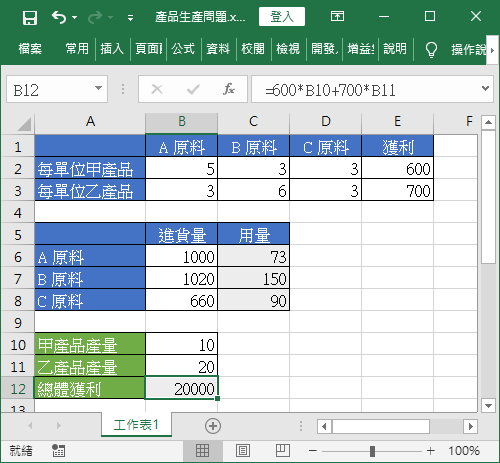This screenshot has width=500, height=463.
Task: Click cell 每單位乙產品
Action: [90, 190]
